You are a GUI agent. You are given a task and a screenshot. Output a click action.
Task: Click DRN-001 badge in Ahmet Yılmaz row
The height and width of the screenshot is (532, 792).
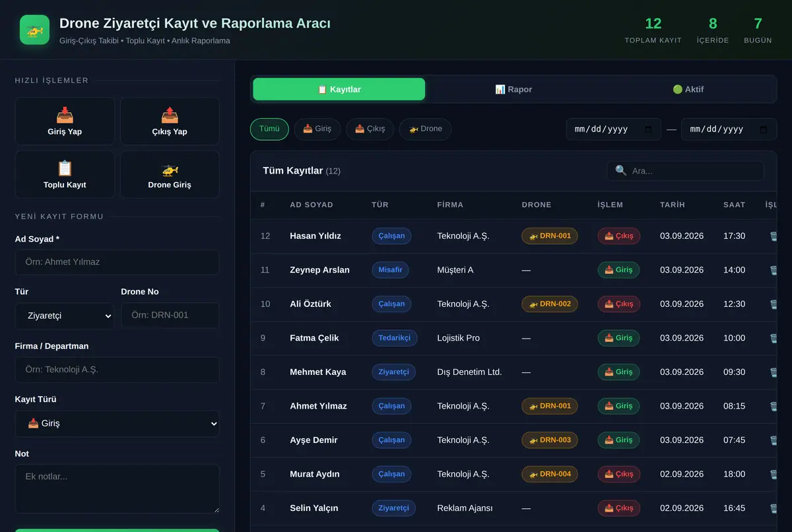coord(550,406)
